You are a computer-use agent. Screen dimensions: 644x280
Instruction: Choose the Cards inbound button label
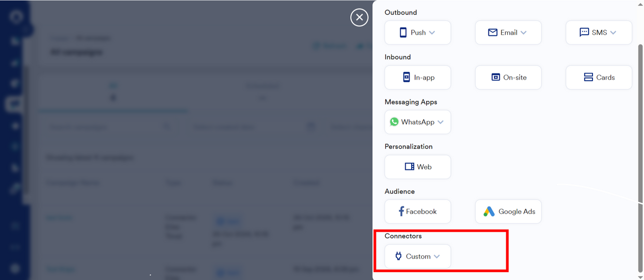point(605,78)
